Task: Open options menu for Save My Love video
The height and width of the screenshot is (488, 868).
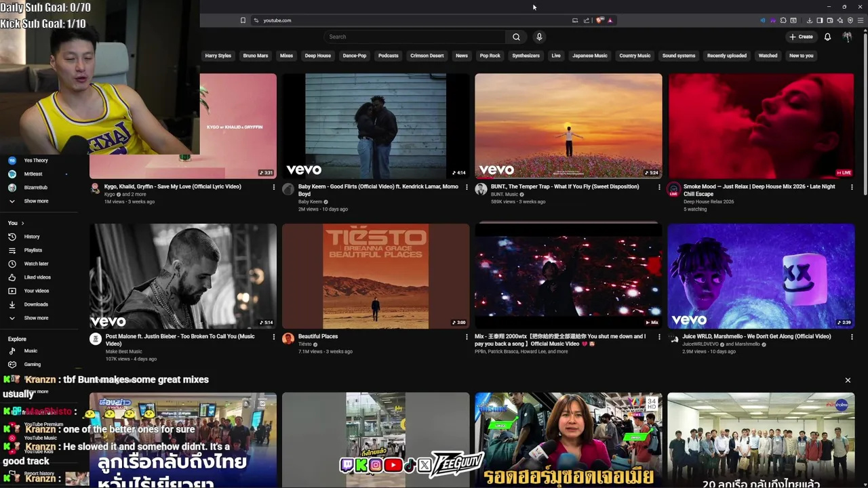Action: 274,187
